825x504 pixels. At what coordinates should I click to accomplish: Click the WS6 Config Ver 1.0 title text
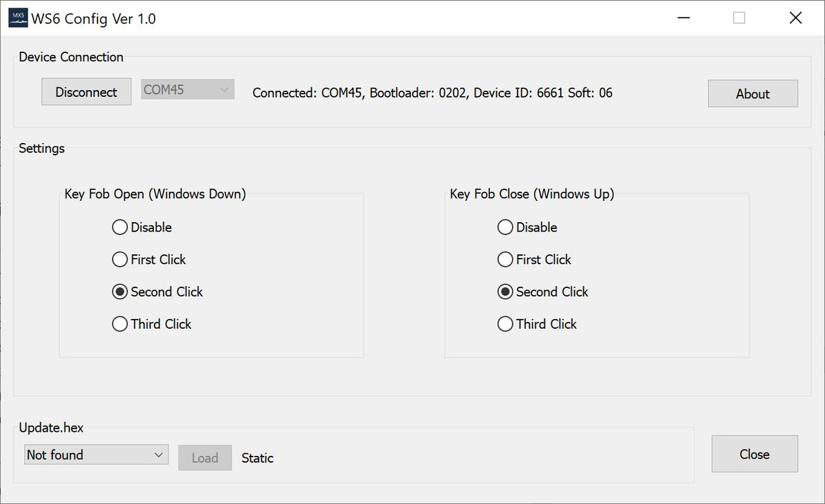tap(95, 19)
